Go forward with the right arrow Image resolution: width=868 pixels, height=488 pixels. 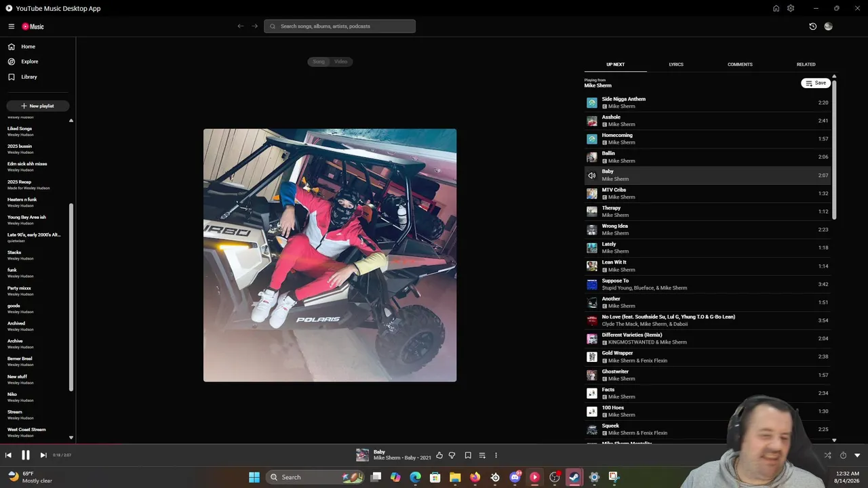pyautogui.click(x=255, y=26)
